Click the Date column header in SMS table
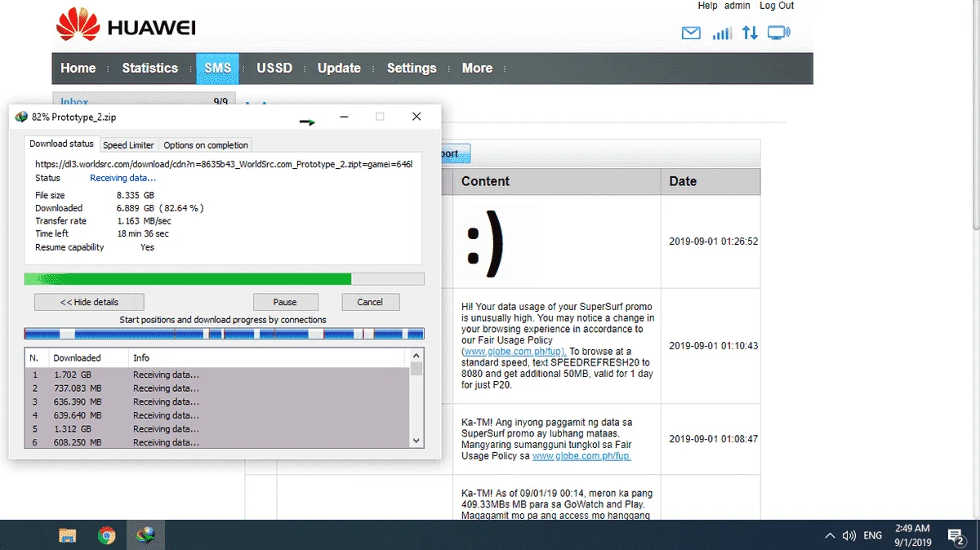 click(x=710, y=181)
